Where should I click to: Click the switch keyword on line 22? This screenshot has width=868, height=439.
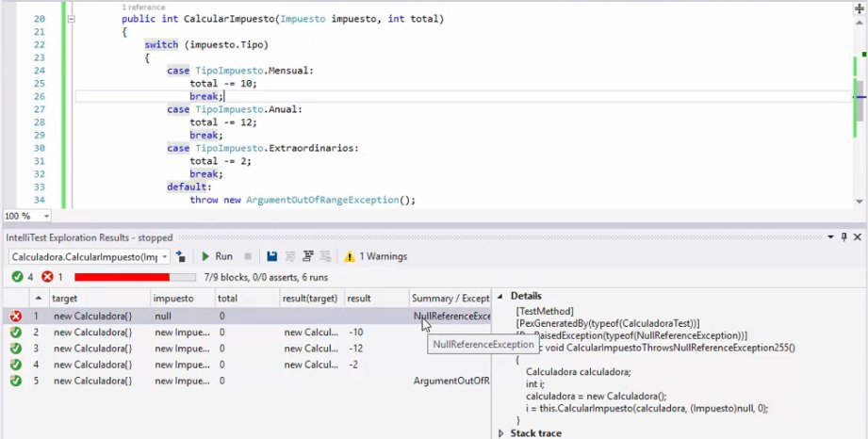(161, 45)
